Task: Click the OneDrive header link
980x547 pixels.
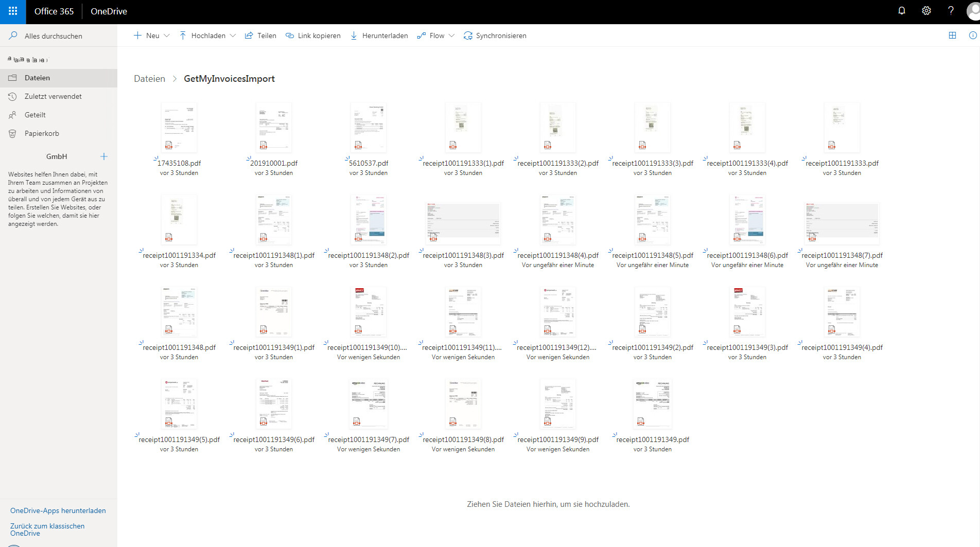Action: tap(109, 11)
